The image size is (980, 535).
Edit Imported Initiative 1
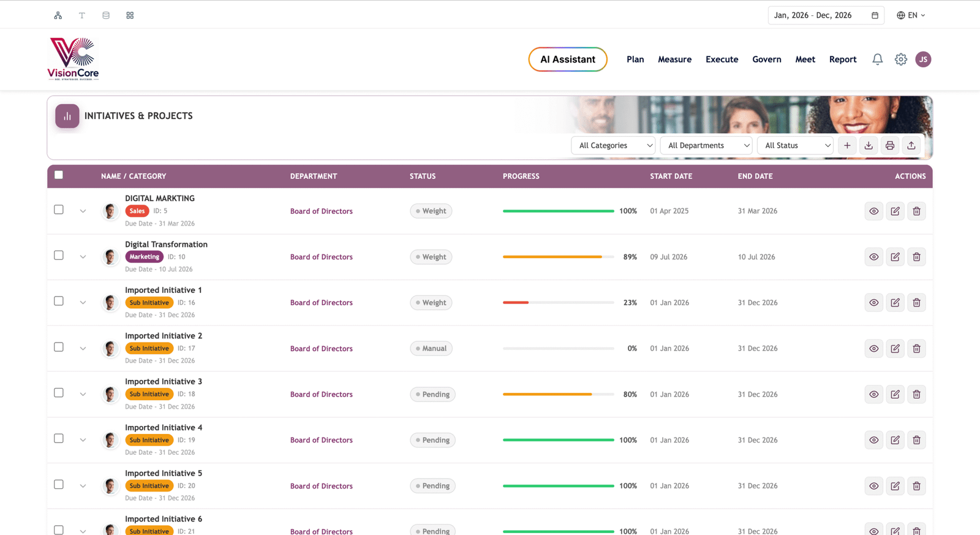coord(895,303)
